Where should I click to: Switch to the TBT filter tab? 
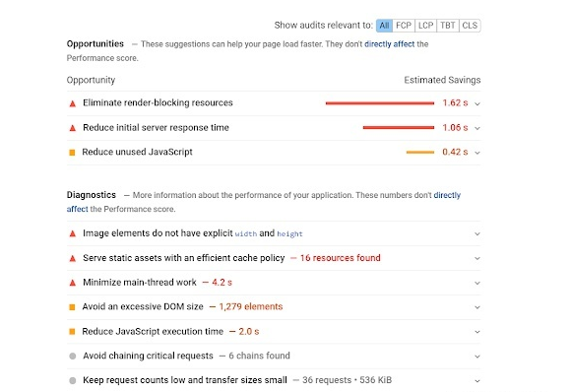click(448, 26)
